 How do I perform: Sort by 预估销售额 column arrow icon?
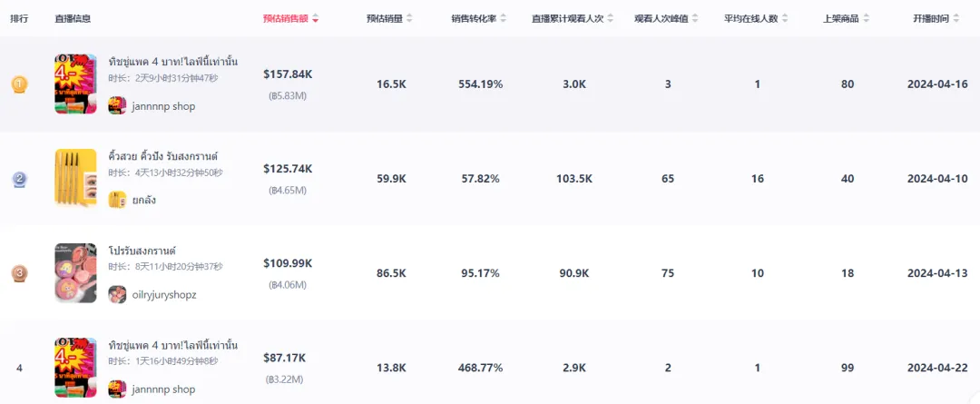click(x=316, y=19)
